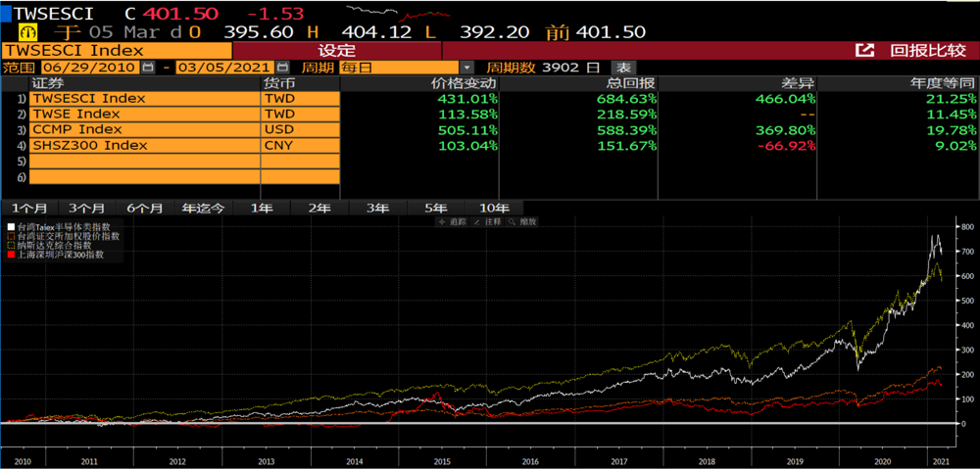Edit the end date 03/05/2021 field
The width and height of the screenshot is (980, 469).
[x=226, y=68]
